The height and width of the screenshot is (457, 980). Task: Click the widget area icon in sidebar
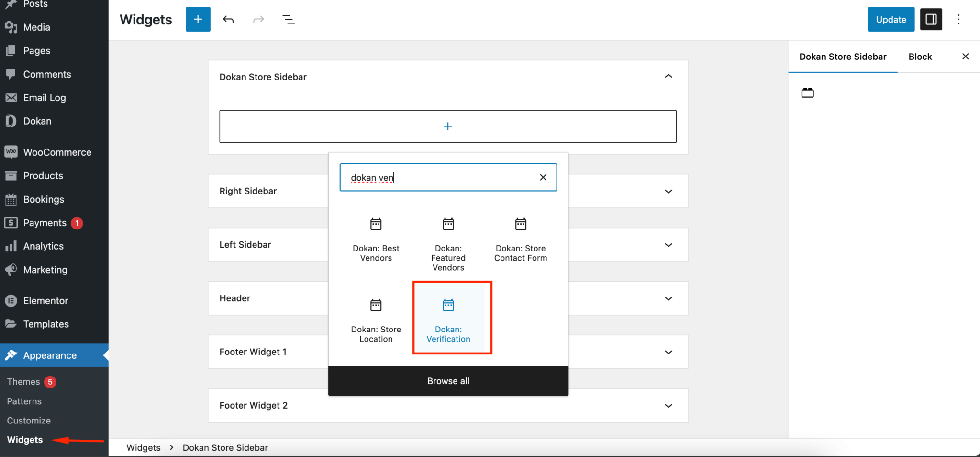(807, 92)
